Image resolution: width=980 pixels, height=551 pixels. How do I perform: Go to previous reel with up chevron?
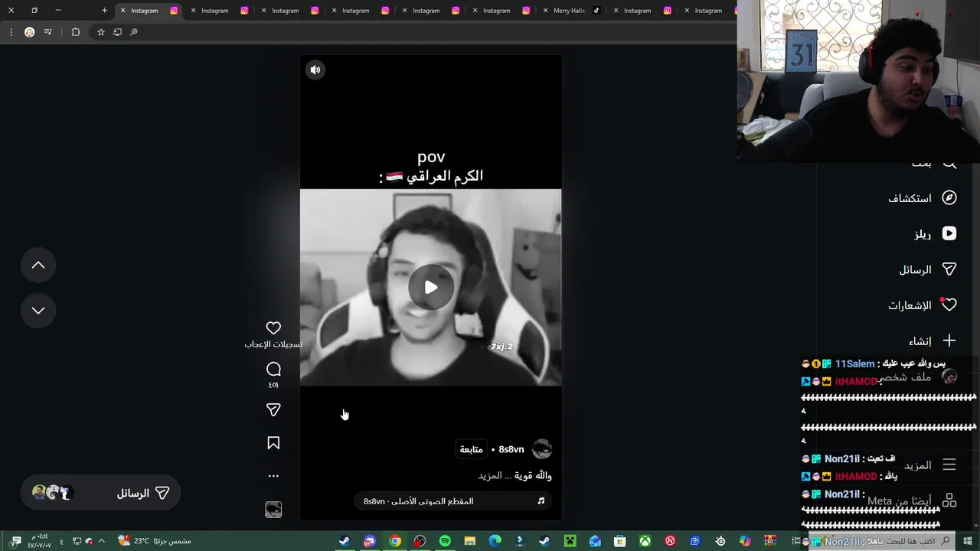38,265
